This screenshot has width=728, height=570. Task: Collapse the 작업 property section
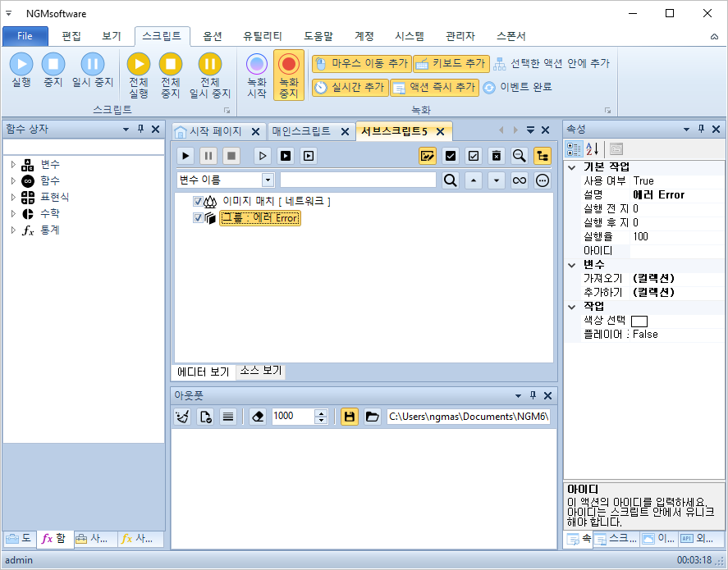tap(572, 307)
